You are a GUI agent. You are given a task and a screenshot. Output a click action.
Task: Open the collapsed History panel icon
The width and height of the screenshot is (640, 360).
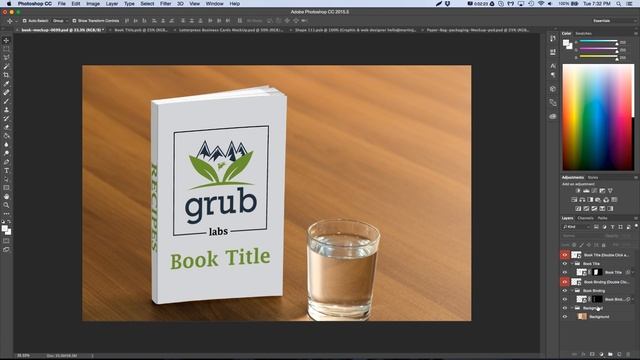tap(553, 38)
